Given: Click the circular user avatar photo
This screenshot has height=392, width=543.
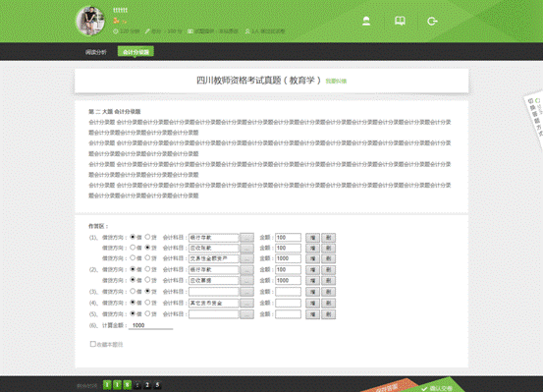Looking at the screenshot, I should [90, 22].
